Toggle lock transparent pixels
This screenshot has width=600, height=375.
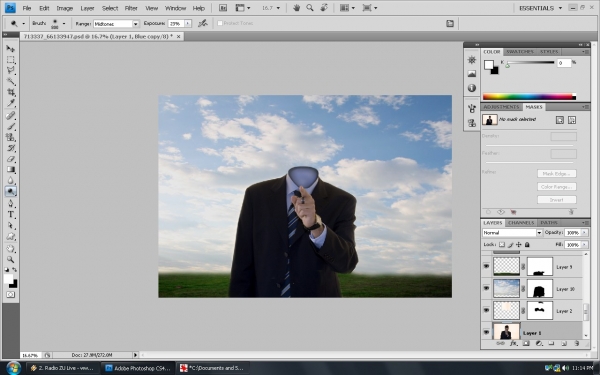[502, 245]
